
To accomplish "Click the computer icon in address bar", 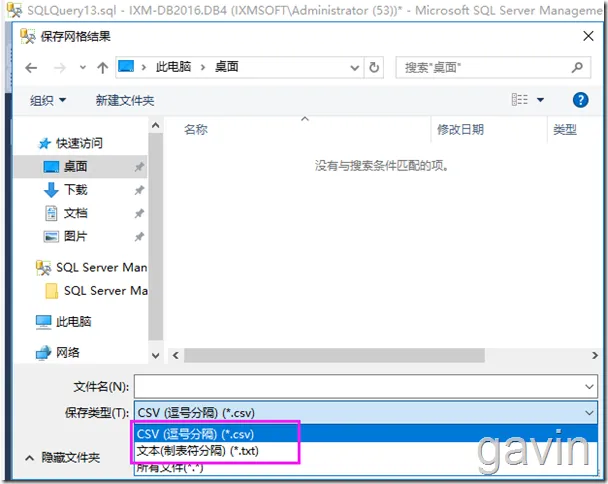I will point(126,66).
